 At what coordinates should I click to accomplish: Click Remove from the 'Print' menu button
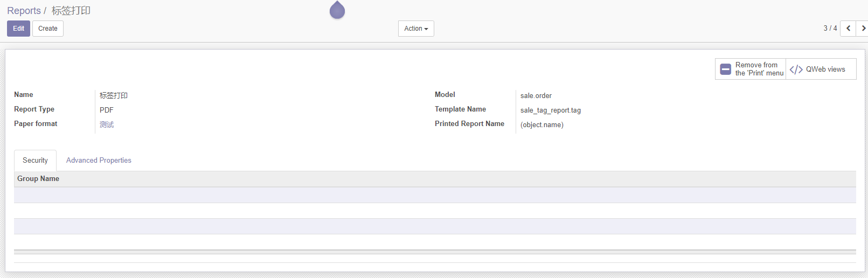(x=751, y=69)
